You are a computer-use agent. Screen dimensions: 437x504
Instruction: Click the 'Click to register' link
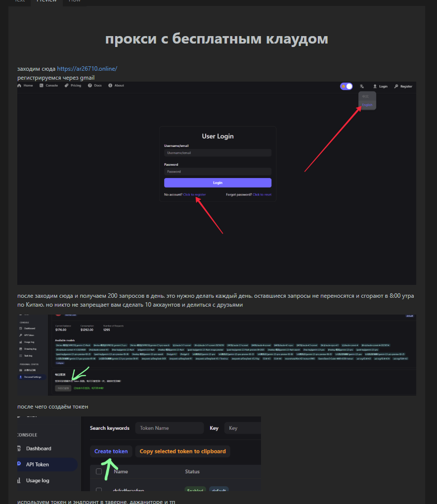click(x=194, y=194)
